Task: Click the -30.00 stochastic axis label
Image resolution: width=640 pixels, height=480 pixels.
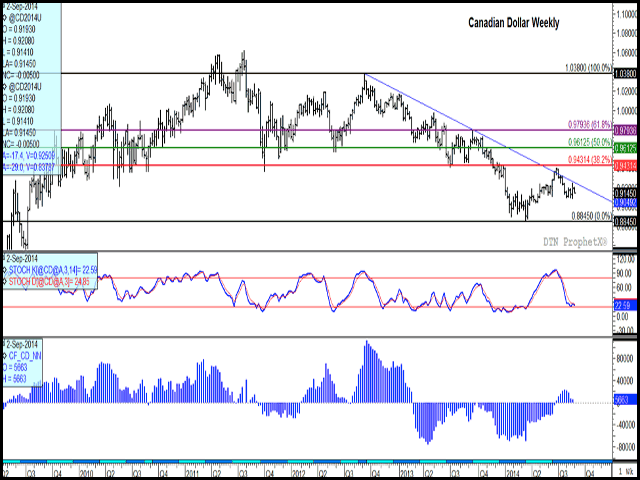Action: click(625, 330)
